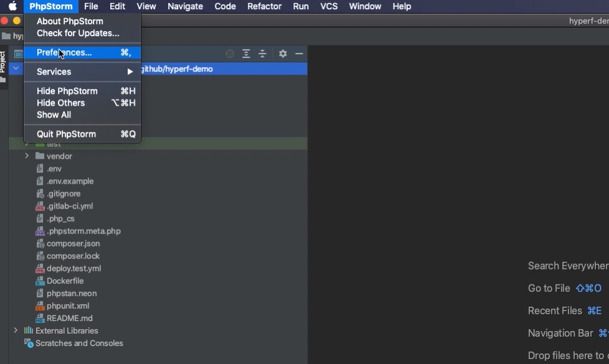
Task: Click the Expand All icon
Action: click(x=246, y=54)
